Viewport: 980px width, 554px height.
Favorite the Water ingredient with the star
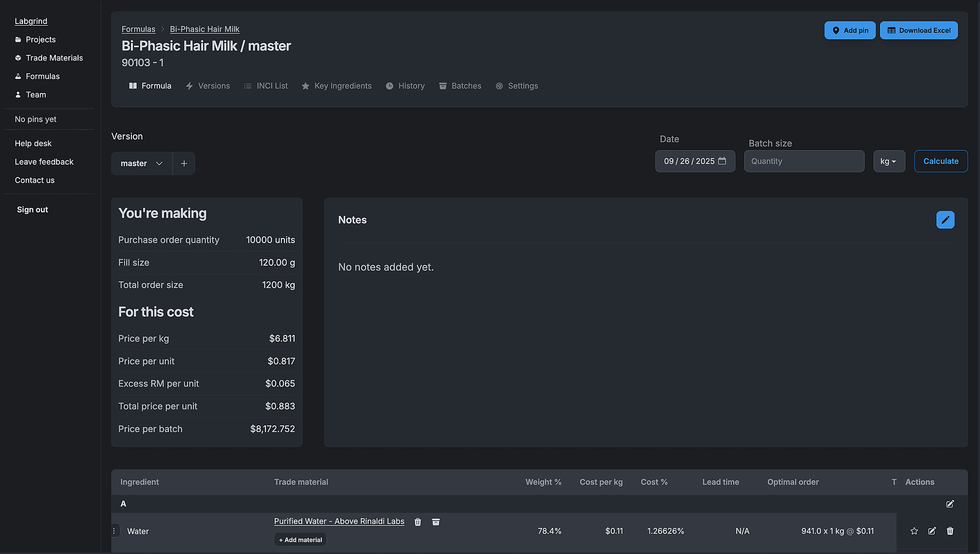point(914,531)
